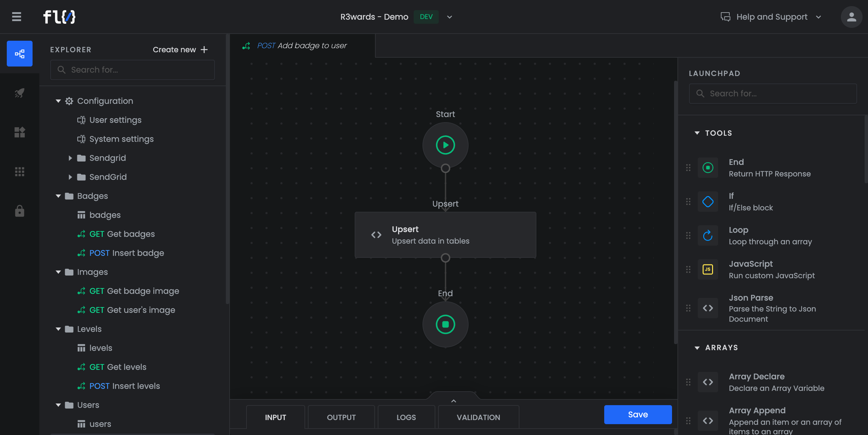Switch to the OUTPUT tab

[x=341, y=417]
